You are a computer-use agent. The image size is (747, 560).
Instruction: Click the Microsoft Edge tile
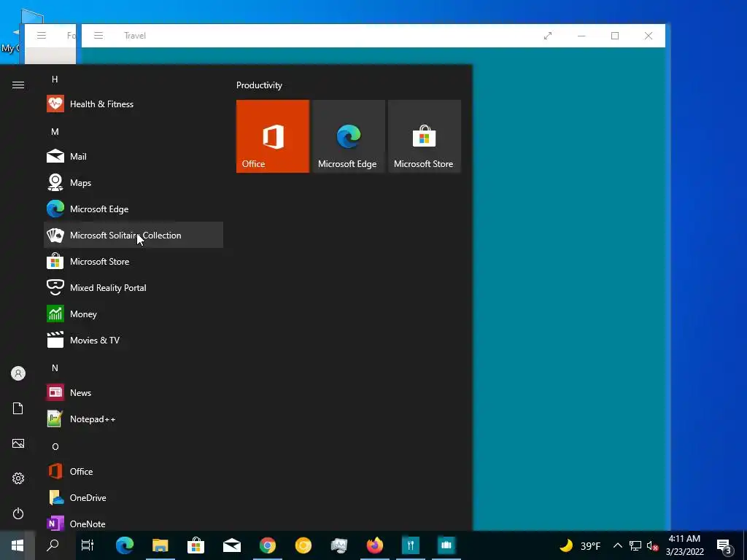point(348,136)
